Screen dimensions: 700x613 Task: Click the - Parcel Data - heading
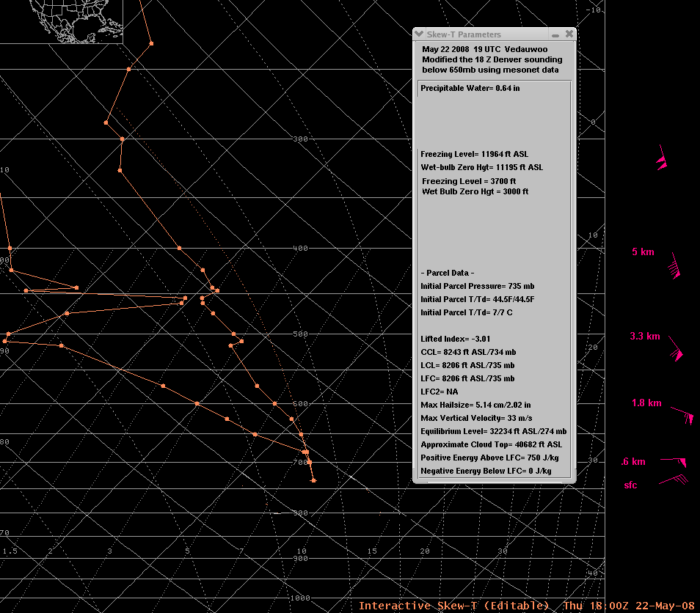(448, 273)
